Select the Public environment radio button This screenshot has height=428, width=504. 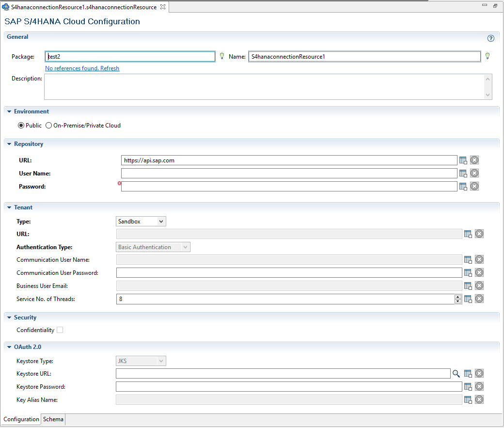pos(21,126)
